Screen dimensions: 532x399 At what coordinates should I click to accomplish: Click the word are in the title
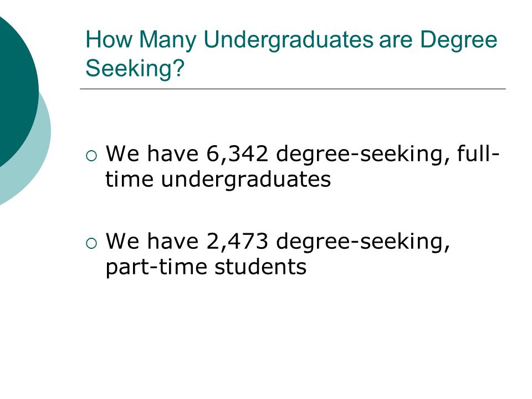[x=396, y=40]
